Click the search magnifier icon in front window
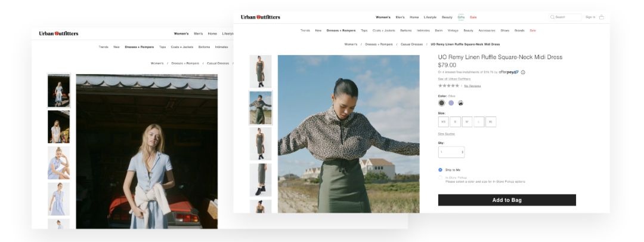This screenshot has height=242, width=644. point(552,17)
